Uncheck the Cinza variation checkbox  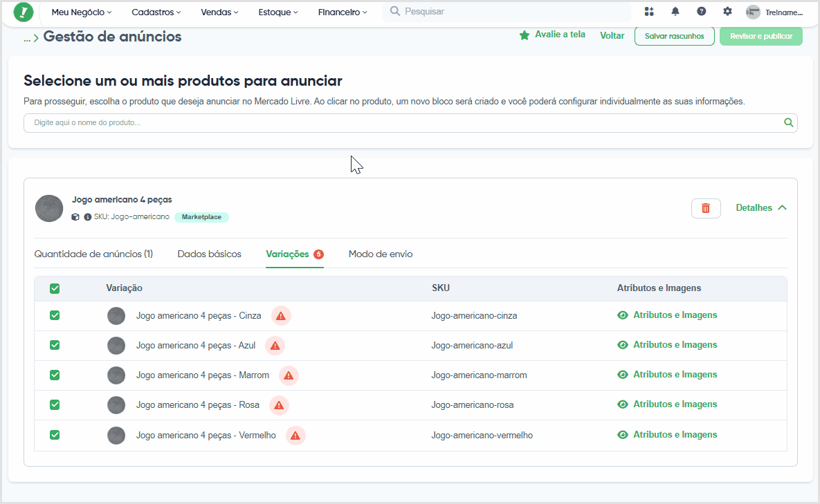point(55,315)
